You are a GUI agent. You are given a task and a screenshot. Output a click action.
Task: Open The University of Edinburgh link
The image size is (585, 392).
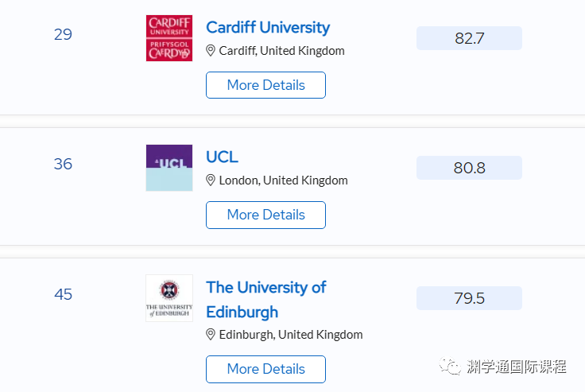266,300
